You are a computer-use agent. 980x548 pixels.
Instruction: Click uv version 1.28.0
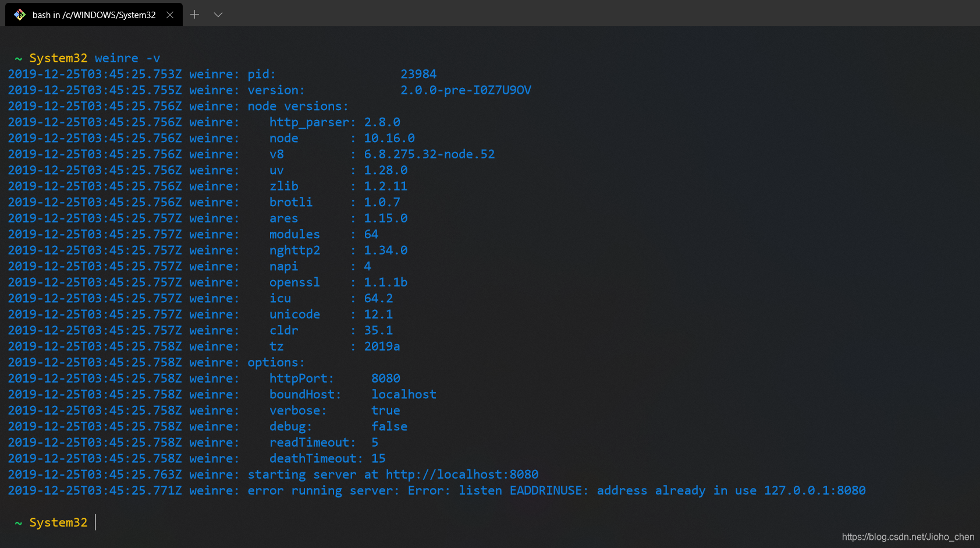[x=386, y=170]
